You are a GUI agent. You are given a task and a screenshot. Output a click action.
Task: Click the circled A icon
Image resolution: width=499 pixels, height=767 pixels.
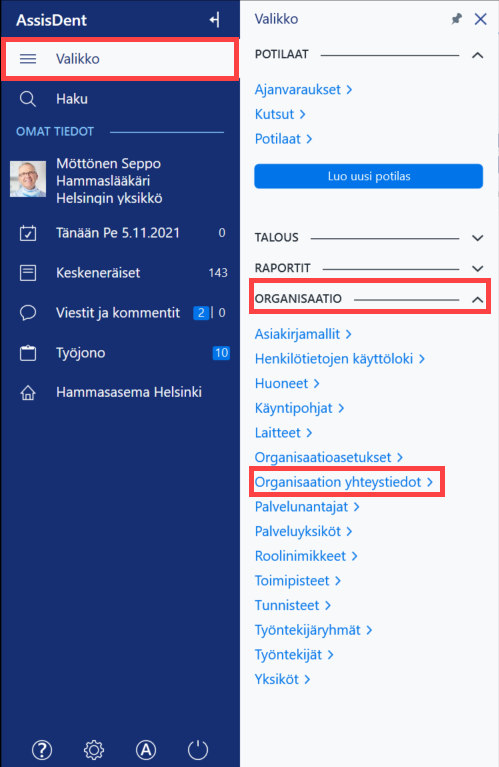click(146, 749)
